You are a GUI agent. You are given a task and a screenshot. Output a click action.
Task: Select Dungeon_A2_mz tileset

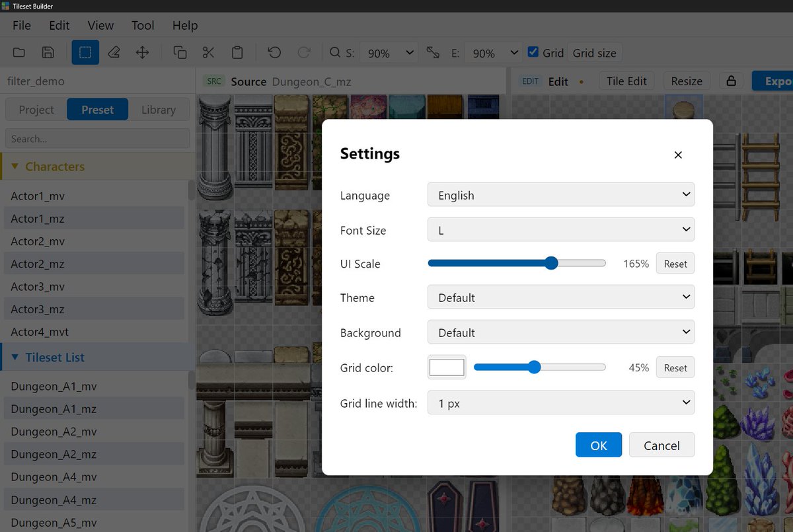pos(94,455)
